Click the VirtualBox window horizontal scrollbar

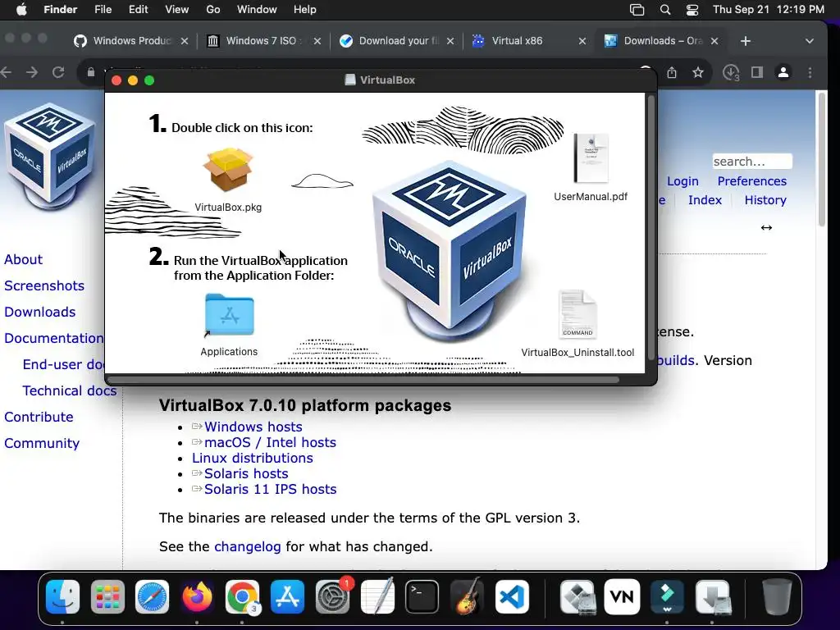pyautogui.click(x=363, y=380)
